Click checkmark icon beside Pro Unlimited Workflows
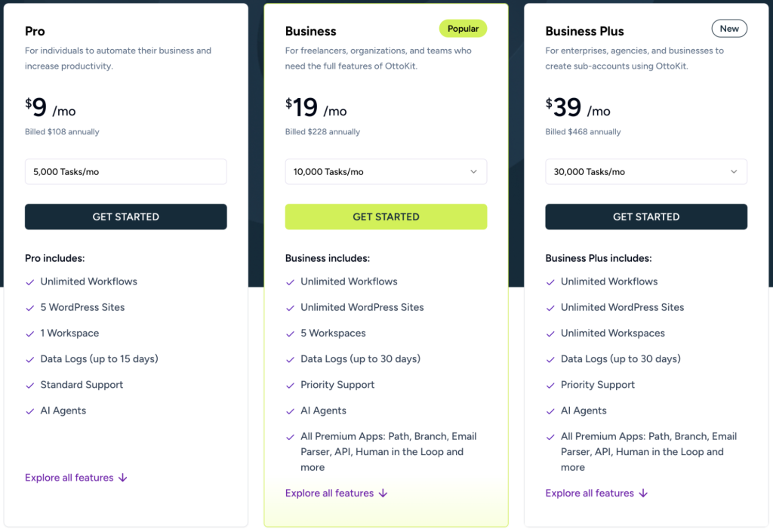Screen dimensions: 773x532 point(30,282)
